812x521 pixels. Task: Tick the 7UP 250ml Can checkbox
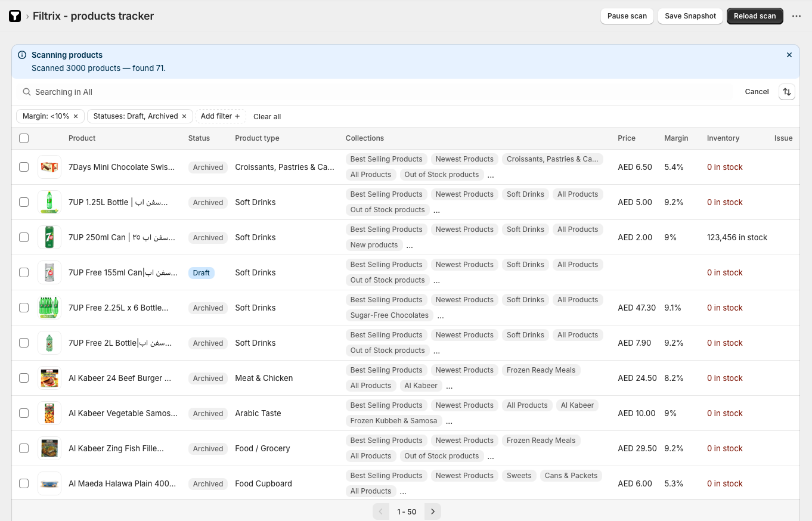[x=24, y=237]
